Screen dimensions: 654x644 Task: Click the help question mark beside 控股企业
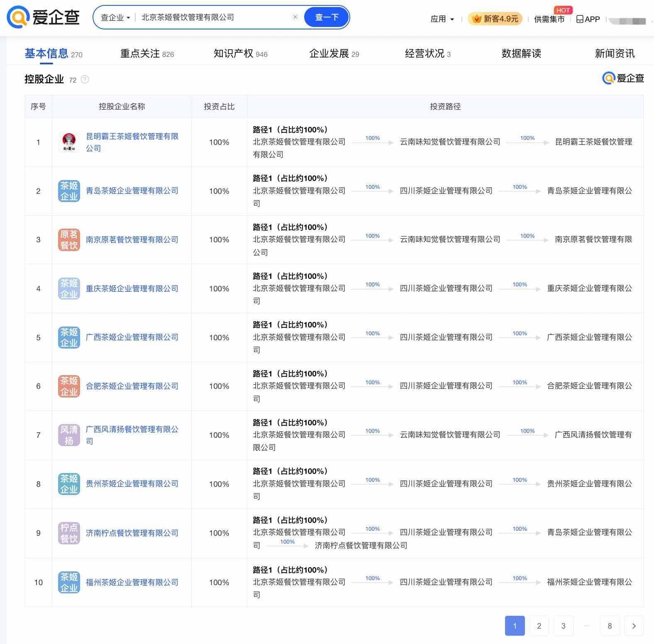[x=85, y=80]
